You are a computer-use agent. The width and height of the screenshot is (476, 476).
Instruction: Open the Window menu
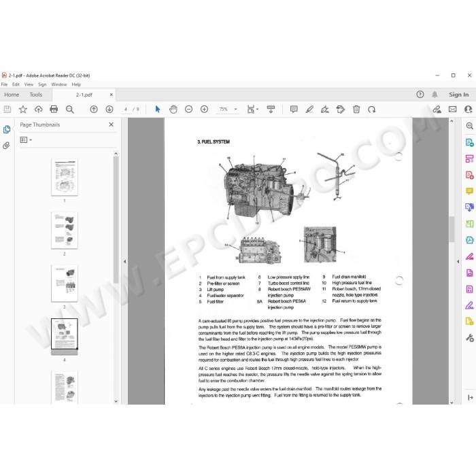point(59,84)
